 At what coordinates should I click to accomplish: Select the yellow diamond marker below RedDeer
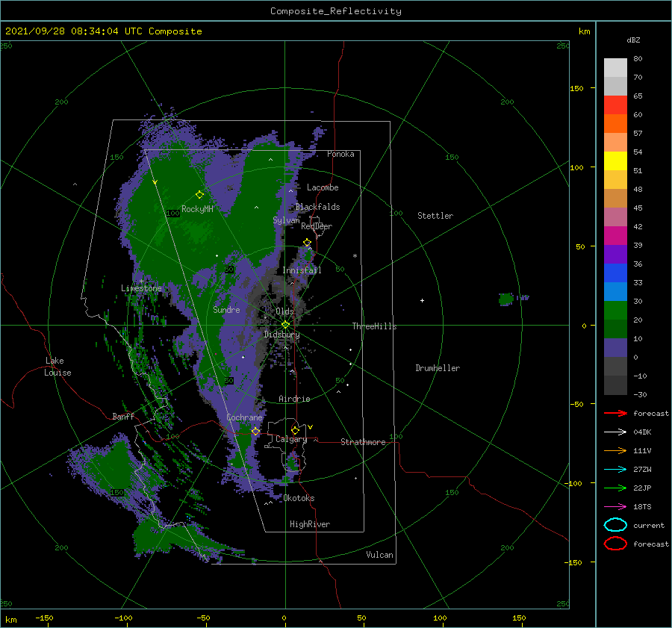coord(307,243)
